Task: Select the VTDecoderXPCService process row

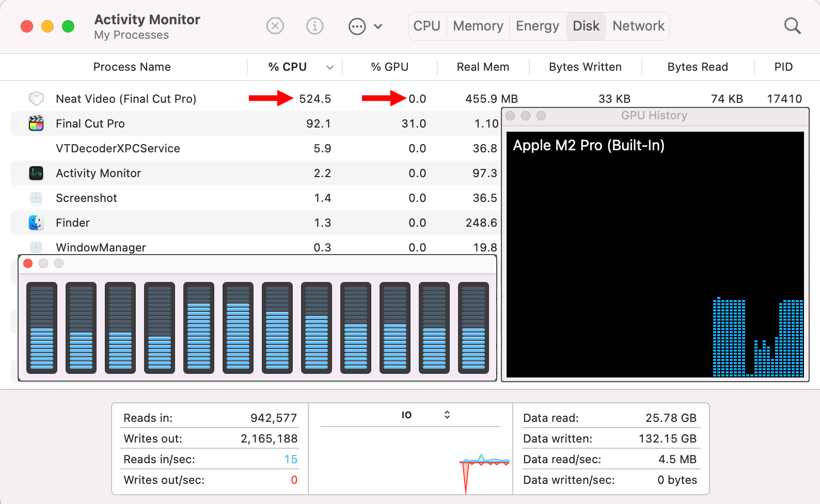Action: (118, 148)
